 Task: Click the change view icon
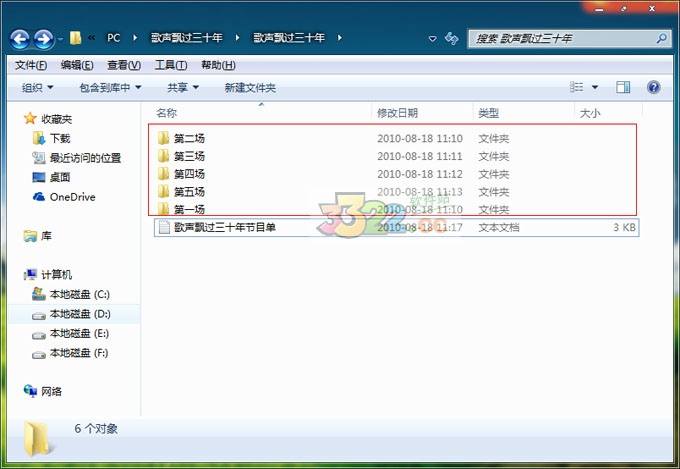576,87
